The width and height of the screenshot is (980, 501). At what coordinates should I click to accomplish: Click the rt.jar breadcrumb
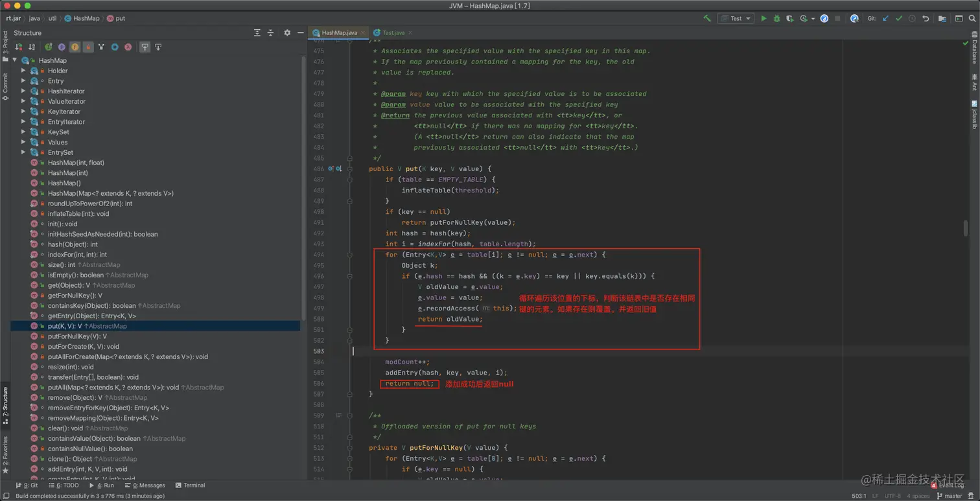tap(14, 18)
